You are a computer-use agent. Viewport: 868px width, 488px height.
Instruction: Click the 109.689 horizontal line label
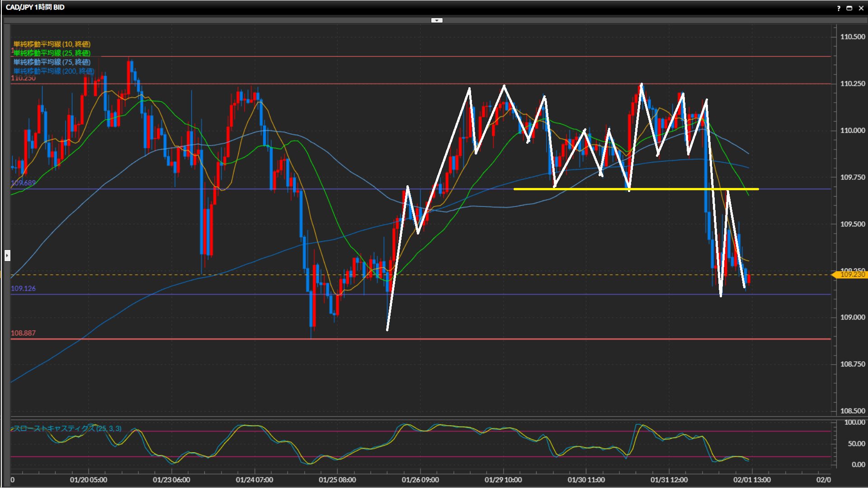(23, 183)
